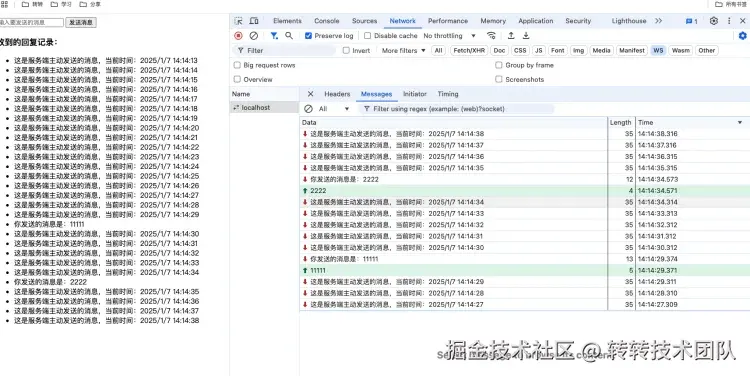This screenshot has height=376, width=750.
Task: Import HAR file upload icon
Action: 511,36
